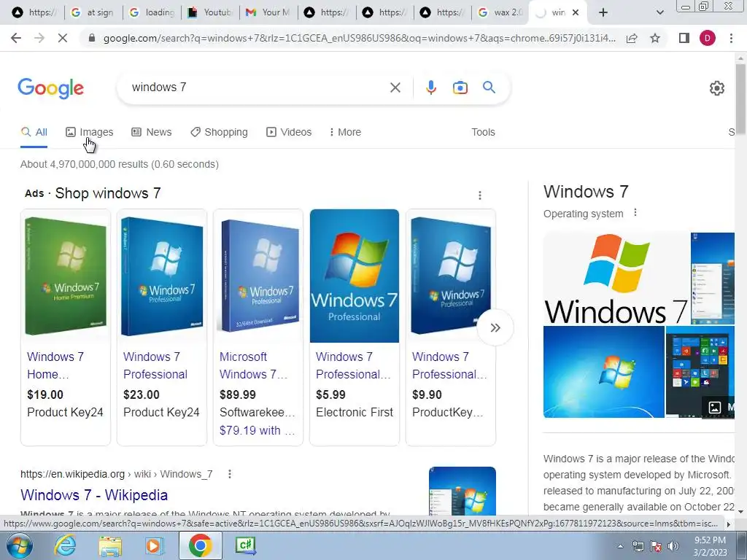Open Google quick settings gear

click(716, 88)
